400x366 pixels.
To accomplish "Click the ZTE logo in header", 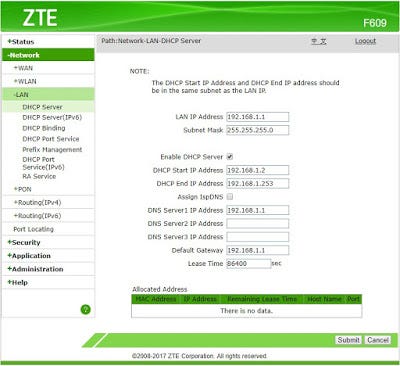I will [x=40, y=18].
